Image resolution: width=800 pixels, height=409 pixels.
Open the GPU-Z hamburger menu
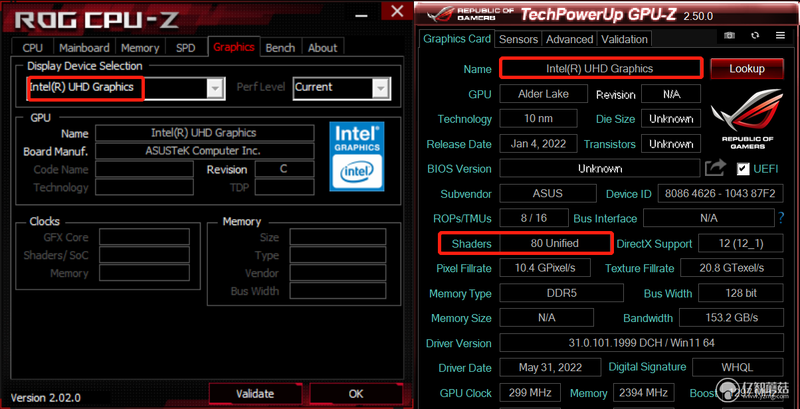tap(780, 35)
